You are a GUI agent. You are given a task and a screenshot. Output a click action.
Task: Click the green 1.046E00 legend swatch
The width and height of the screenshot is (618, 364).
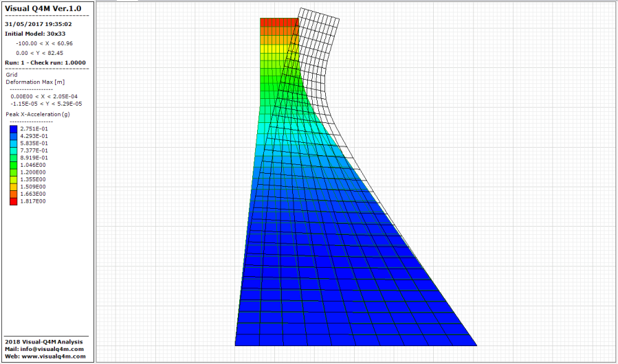point(14,165)
